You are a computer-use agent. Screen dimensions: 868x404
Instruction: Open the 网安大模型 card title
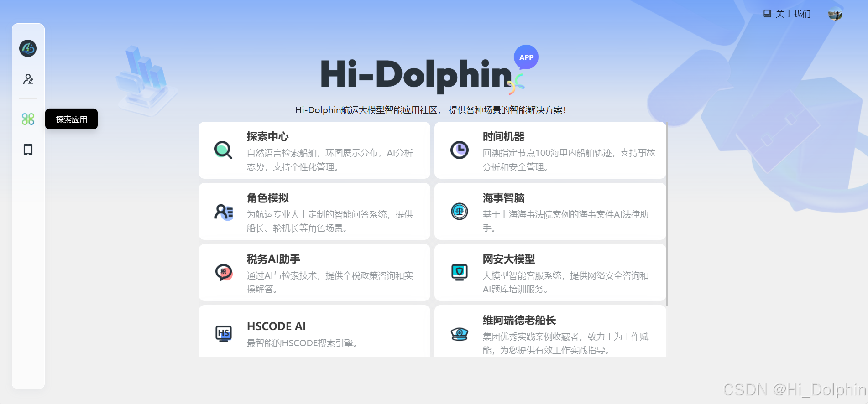(x=509, y=259)
